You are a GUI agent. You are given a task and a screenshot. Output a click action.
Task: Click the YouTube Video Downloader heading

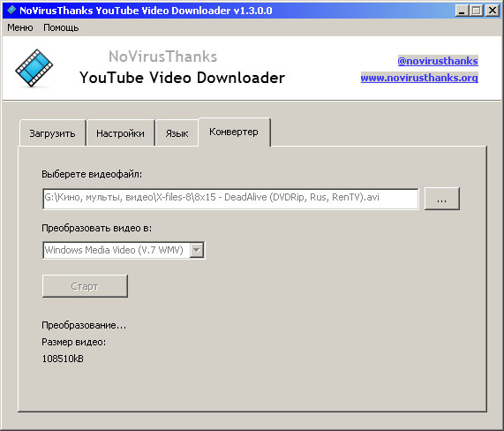tap(182, 78)
